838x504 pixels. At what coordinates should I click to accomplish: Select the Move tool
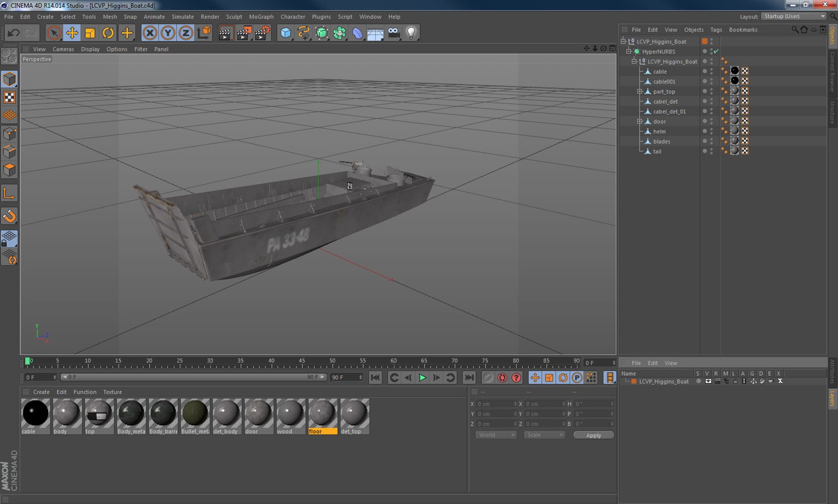(72, 33)
